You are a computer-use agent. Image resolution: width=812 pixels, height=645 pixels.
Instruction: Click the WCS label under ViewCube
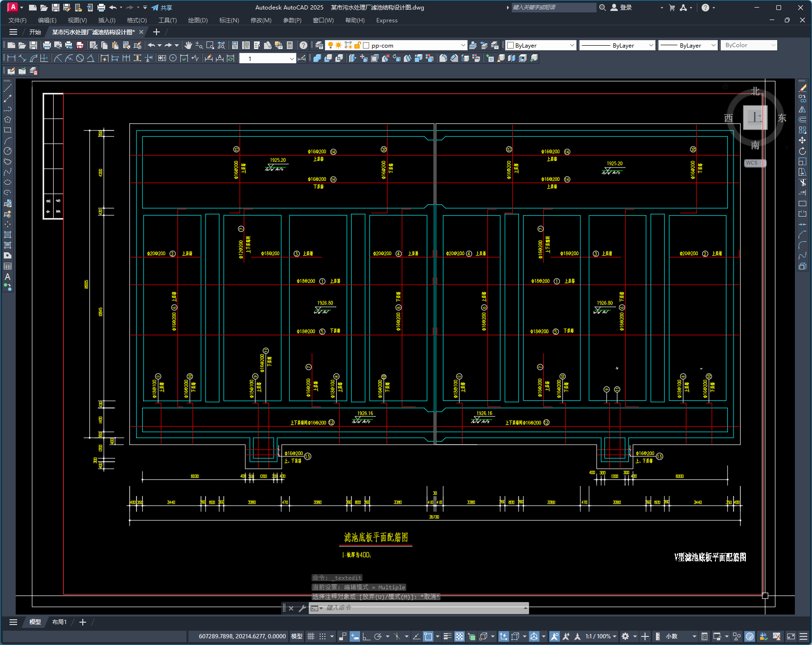(752, 163)
